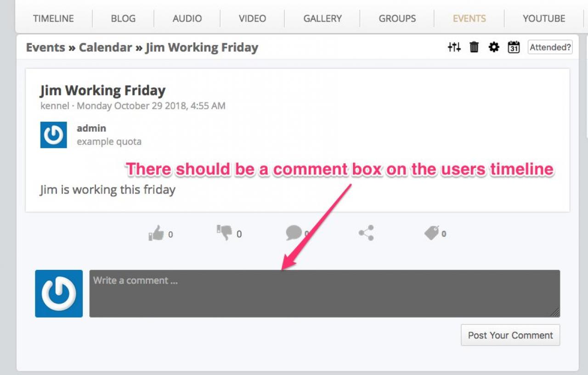Viewport: 588px width, 375px height.
Task: Open event settings gear icon
Action: [x=493, y=47]
